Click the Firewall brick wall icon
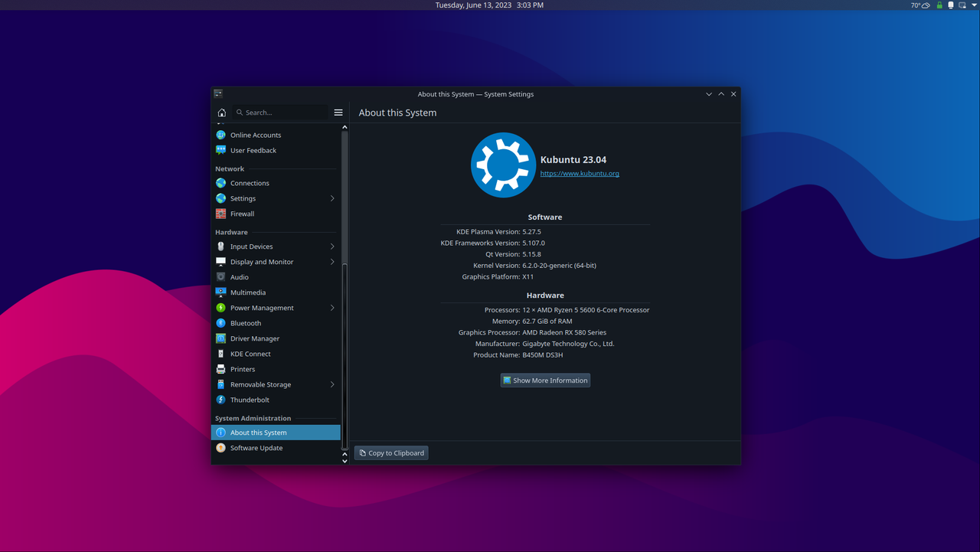980x552 pixels. pos(220,214)
